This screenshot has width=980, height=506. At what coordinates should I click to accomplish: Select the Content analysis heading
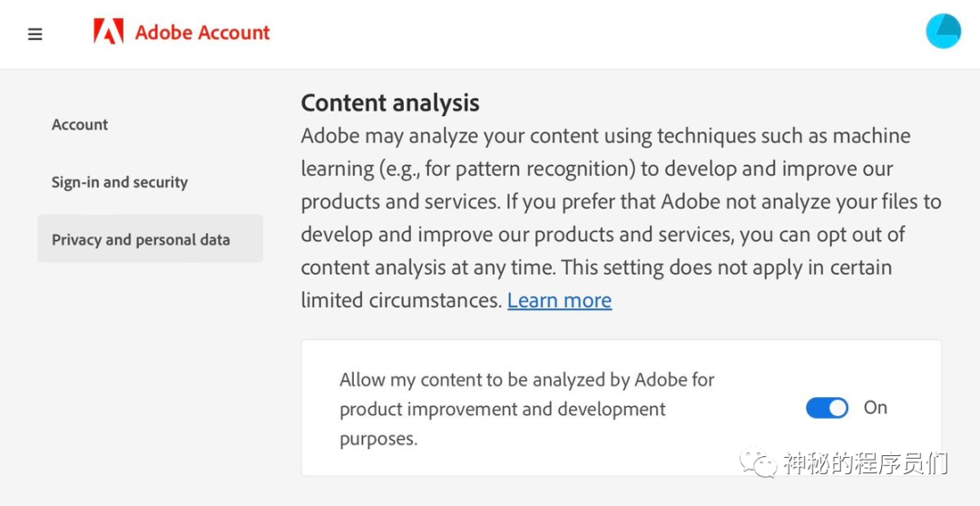pos(390,102)
